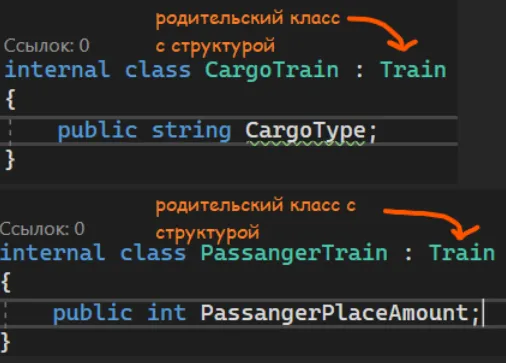Click the 'public' keyword before string
Image resolution: width=506 pixels, height=363 pixels.
(x=97, y=131)
